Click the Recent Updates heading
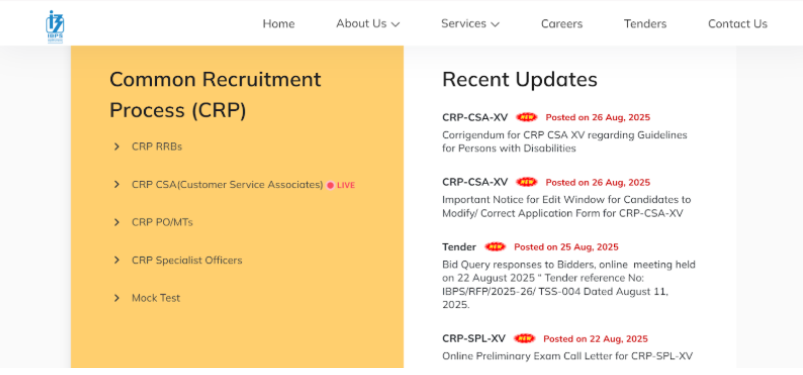This screenshot has height=375, width=803. tap(520, 79)
